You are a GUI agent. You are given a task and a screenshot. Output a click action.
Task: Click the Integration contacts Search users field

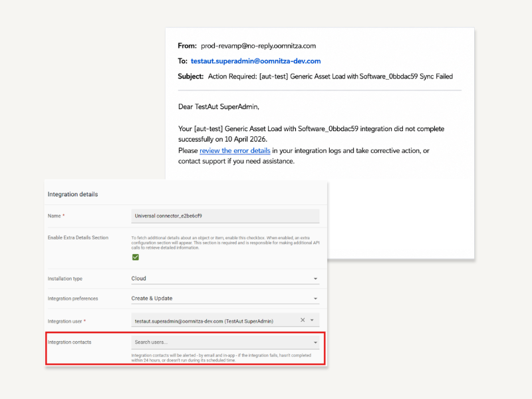tap(225, 342)
